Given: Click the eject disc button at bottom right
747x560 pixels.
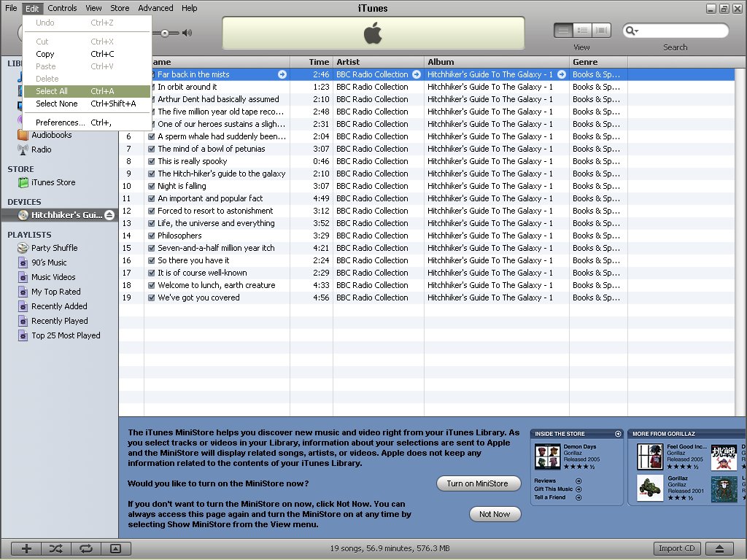Looking at the screenshot, I should pos(719,548).
